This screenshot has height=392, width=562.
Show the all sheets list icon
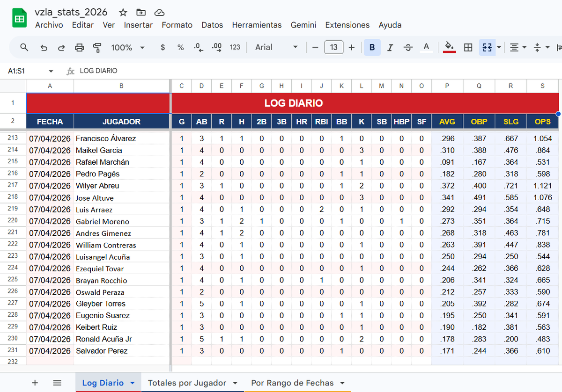[x=57, y=383]
